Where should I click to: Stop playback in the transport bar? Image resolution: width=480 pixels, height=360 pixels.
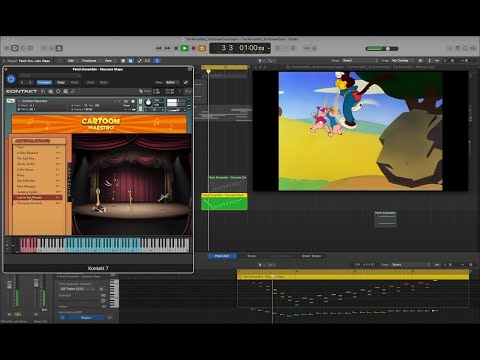(x=176, y=48)
